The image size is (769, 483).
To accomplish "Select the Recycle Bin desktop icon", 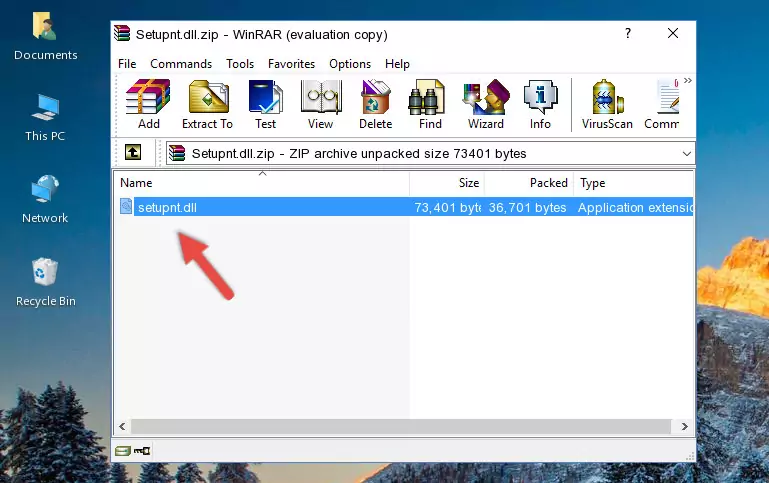I will coord(46,282).
